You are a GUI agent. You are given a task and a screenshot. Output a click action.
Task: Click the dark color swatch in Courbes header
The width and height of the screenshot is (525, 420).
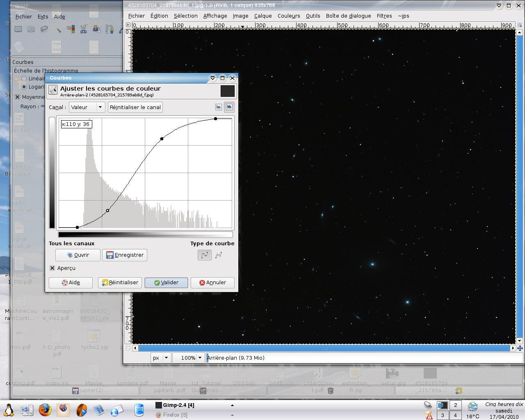click(x=228, y=91)
